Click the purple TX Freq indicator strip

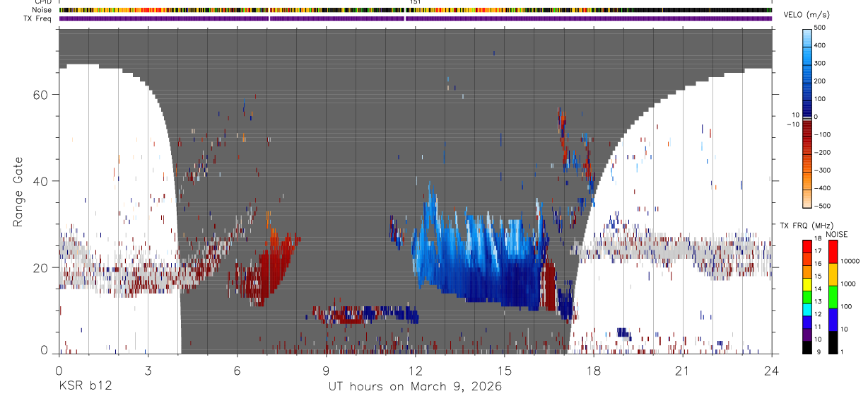click(x=415, y=18)
